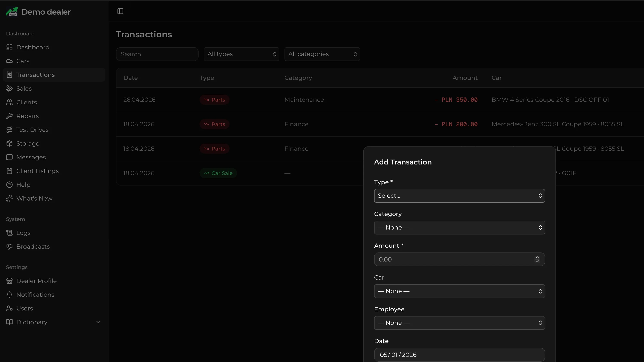The width and height of the screenshot is (644, 362).
Task: Open the Type select in Add Transaction
Action: pyautogui.click(x=459, y=196)
